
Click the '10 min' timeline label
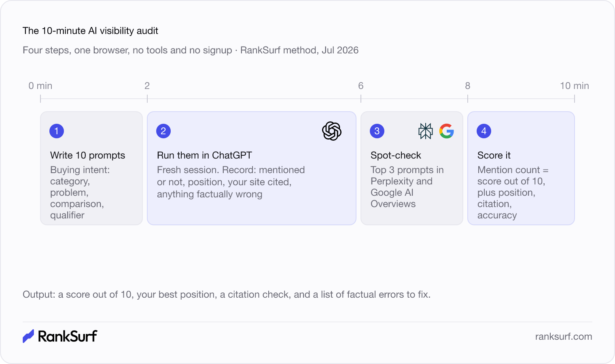(x=574, y=86)
